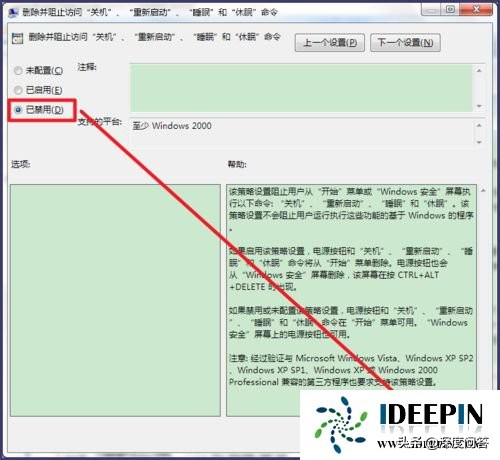Image resolution: width=500 pixels, height=460 pixels.
Task: Minimize the policy settings window
Action: pos(431,10)
